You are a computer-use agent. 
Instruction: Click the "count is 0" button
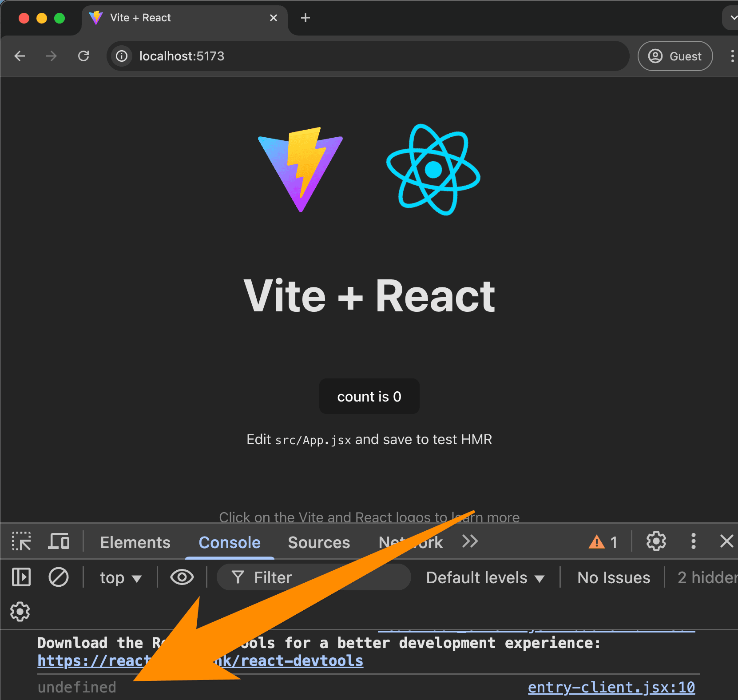369,396
